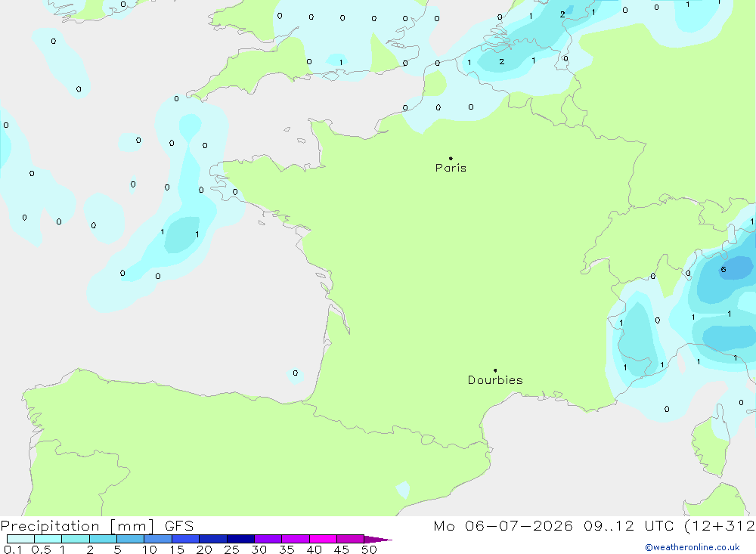Click the 'UTC (12+312' forecast hour text

699,526
